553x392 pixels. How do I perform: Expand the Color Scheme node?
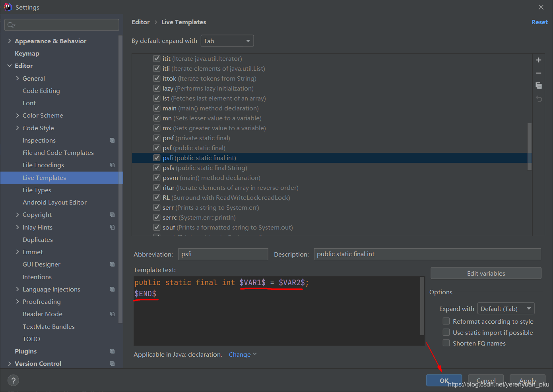[x=17, y=115]
